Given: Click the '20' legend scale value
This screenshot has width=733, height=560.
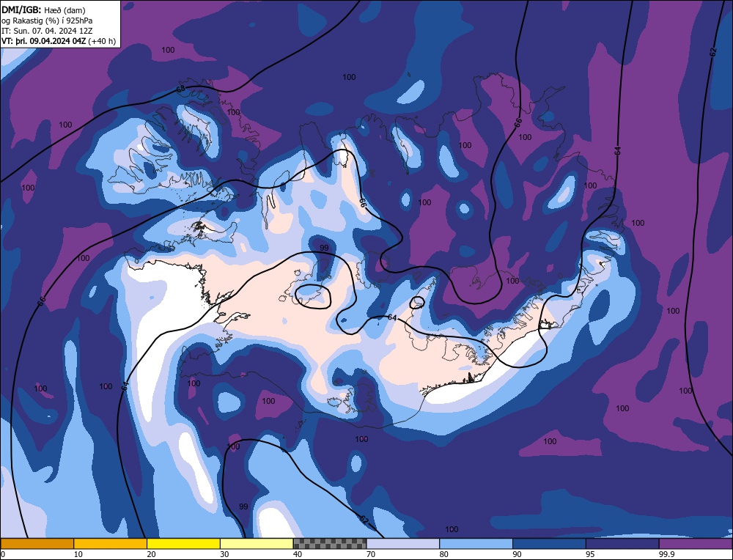Looking at the screenshot, I should [151, 554].
